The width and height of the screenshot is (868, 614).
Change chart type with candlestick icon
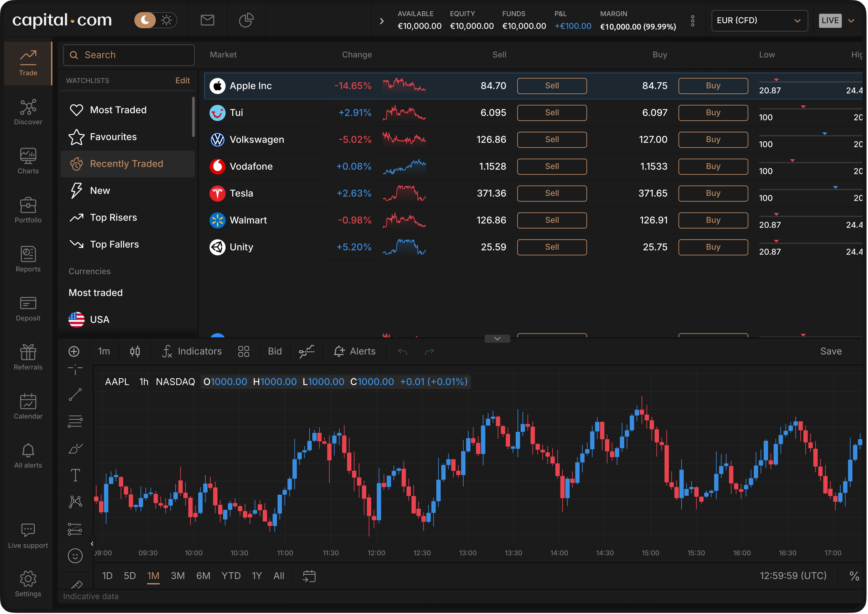[135, 352]
